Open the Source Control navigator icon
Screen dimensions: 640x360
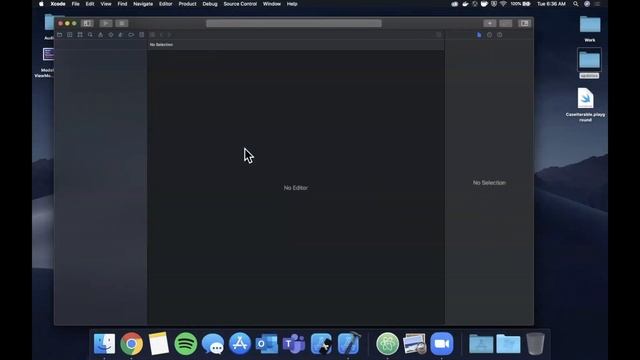point(70,35)
